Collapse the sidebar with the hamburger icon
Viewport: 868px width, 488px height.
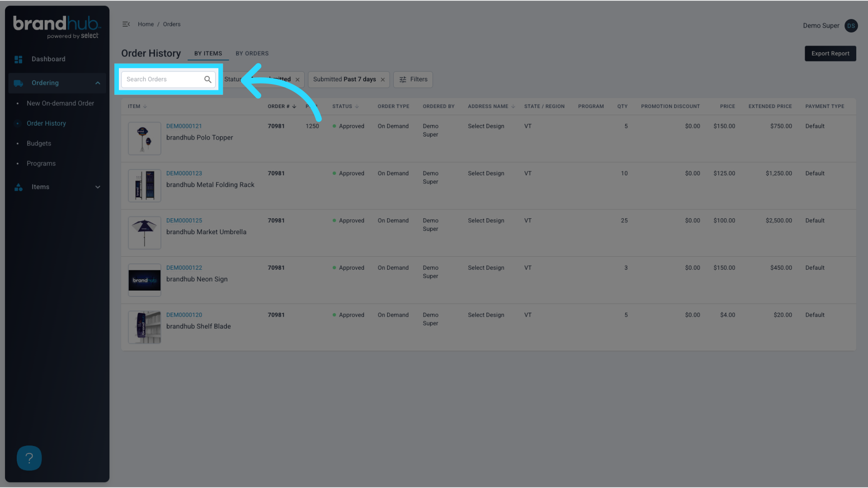(126, 24)
